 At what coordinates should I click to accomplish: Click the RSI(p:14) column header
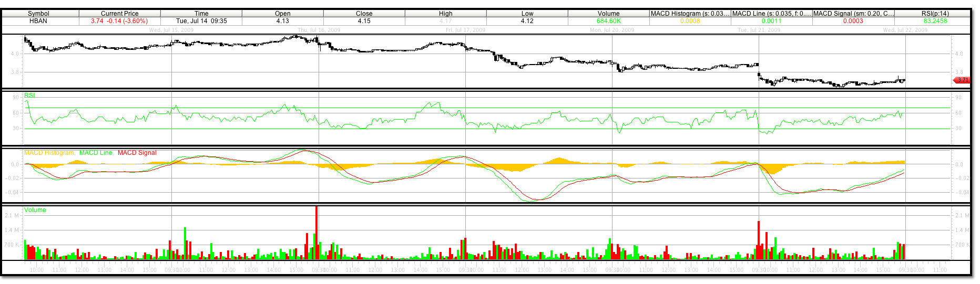point(935,14)
